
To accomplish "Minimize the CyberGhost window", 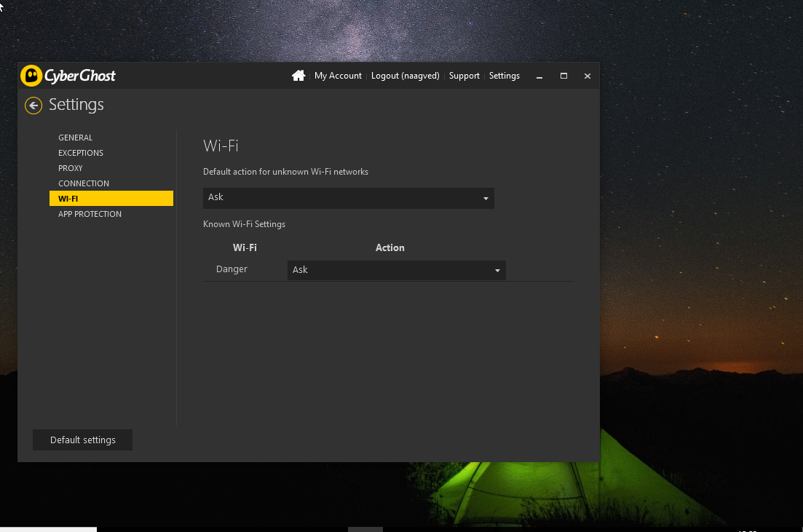I will pos(539,76).
